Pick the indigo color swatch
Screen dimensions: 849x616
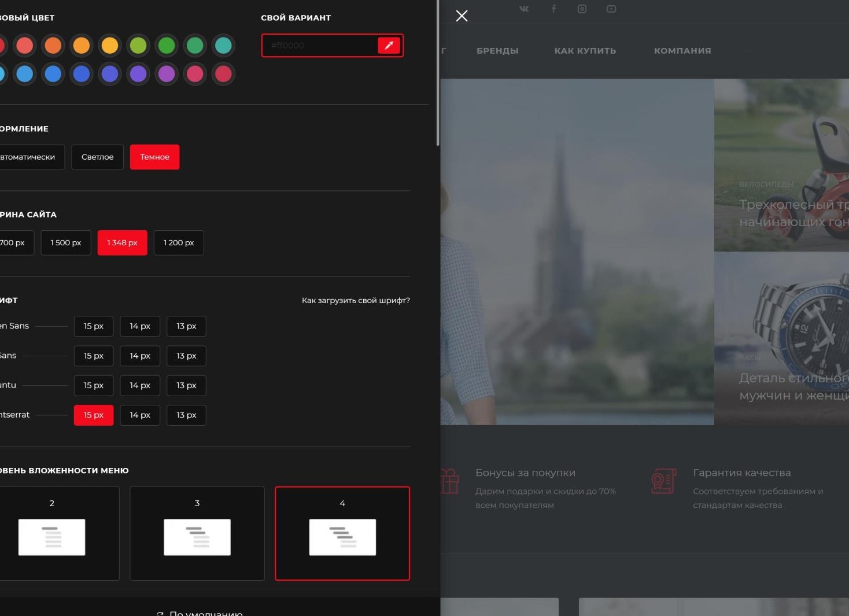(x=110, y=74)
